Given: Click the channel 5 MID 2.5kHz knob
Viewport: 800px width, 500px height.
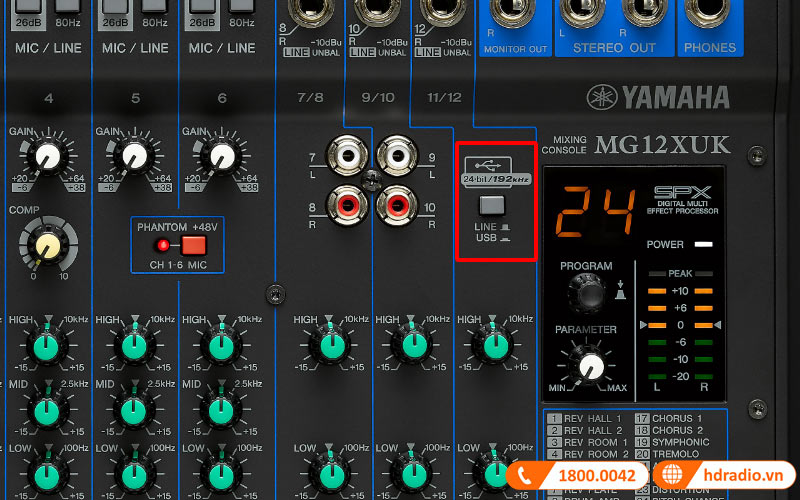Looking at the screenshot, I should pos(134,411).
